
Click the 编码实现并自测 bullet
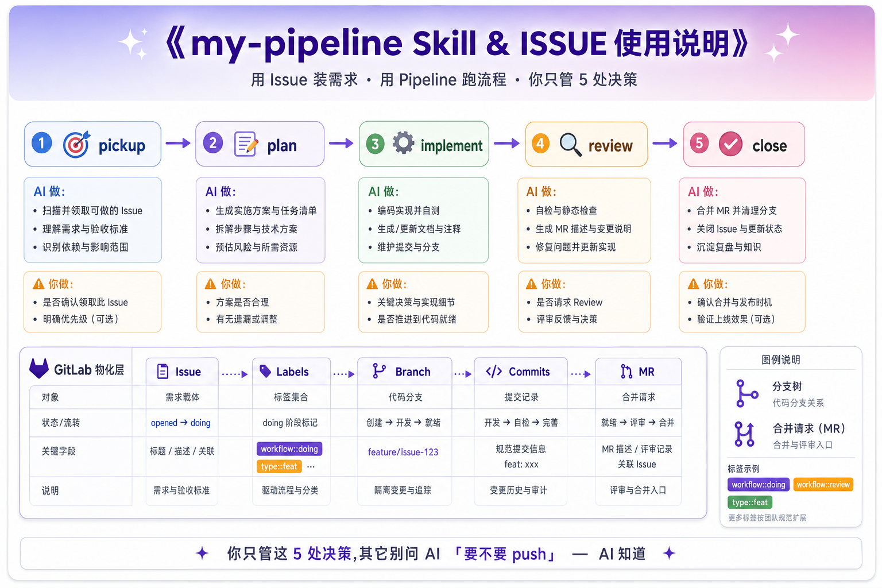[x=408, y=211]
